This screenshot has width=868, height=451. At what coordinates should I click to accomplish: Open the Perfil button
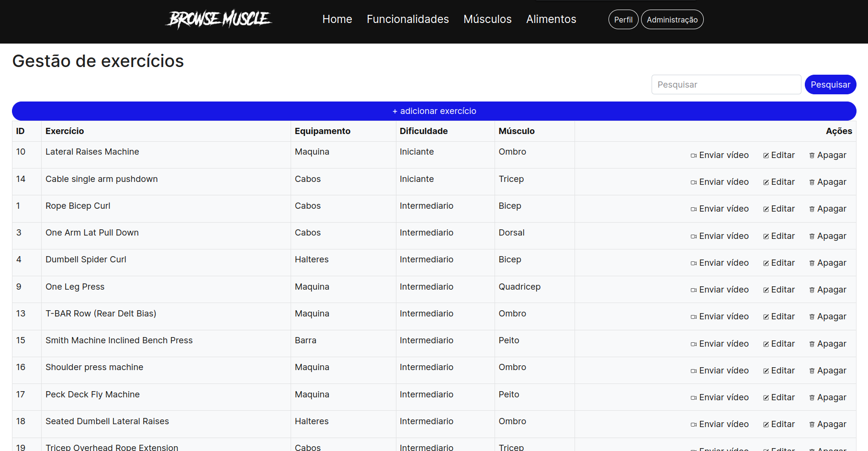(623, 20)
